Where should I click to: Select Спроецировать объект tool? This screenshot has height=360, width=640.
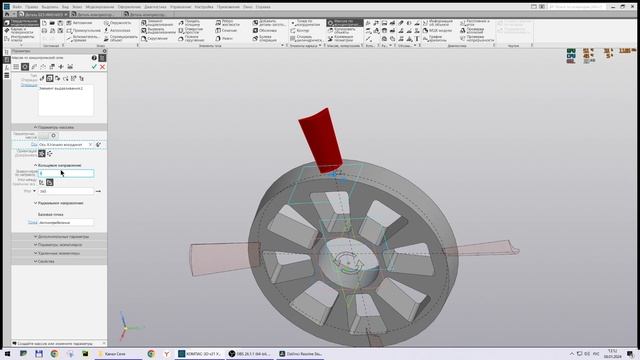pos(121,38)
